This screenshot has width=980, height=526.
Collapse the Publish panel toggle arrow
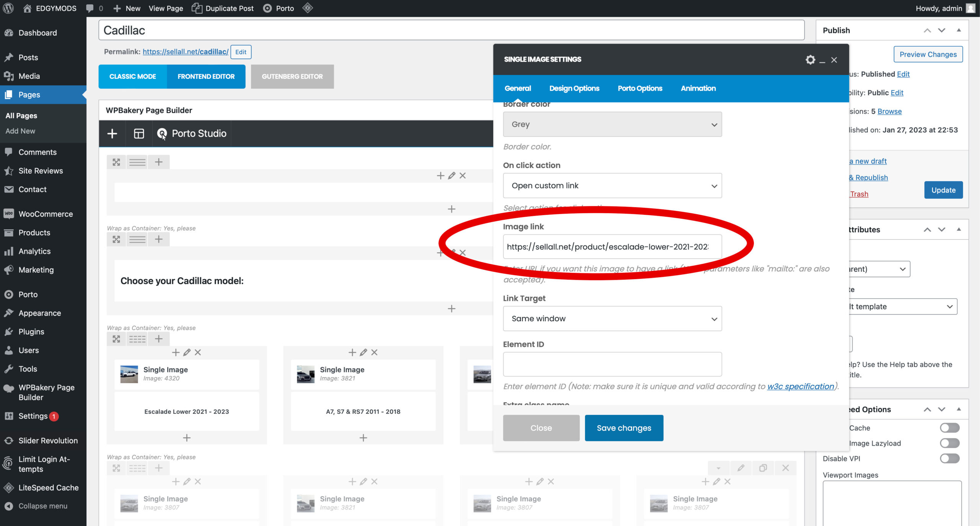click(x=959, y=30)
